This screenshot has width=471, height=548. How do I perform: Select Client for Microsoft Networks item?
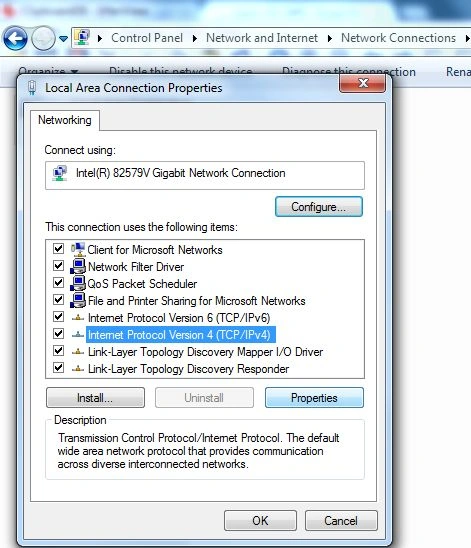point(155,250)
